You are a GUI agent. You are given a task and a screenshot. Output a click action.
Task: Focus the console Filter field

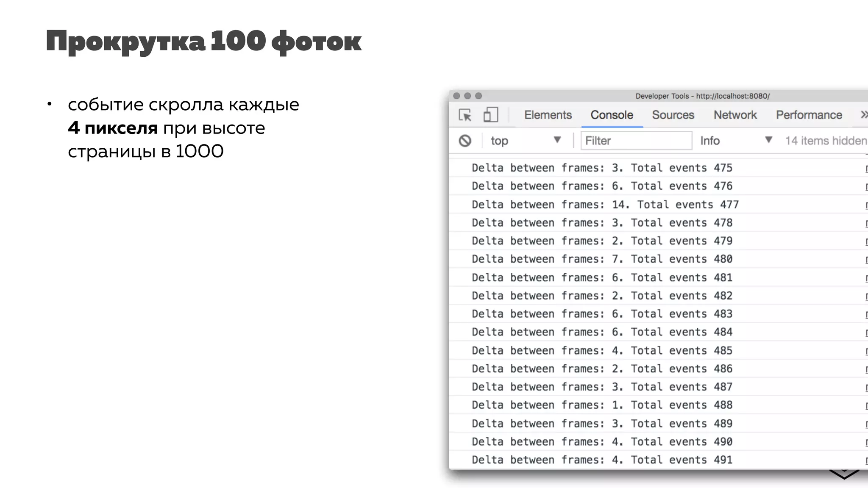(x=636, y=141)
